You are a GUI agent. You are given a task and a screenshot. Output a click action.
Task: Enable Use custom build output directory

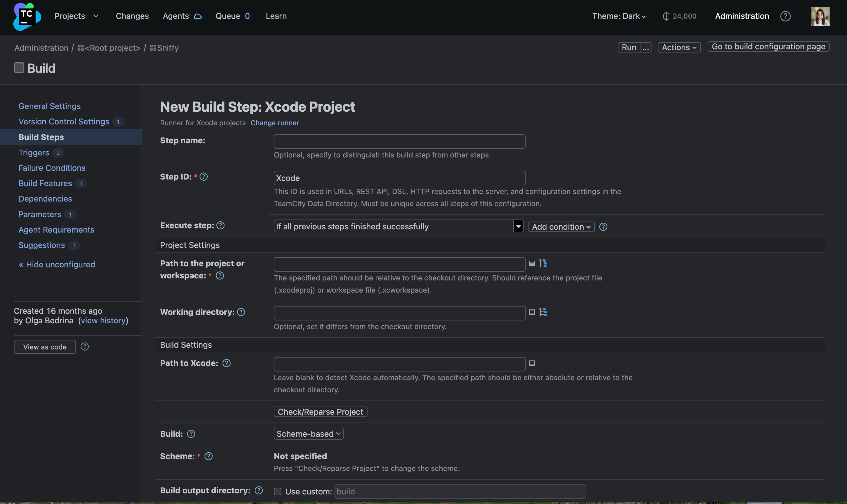tap(278, 491)
